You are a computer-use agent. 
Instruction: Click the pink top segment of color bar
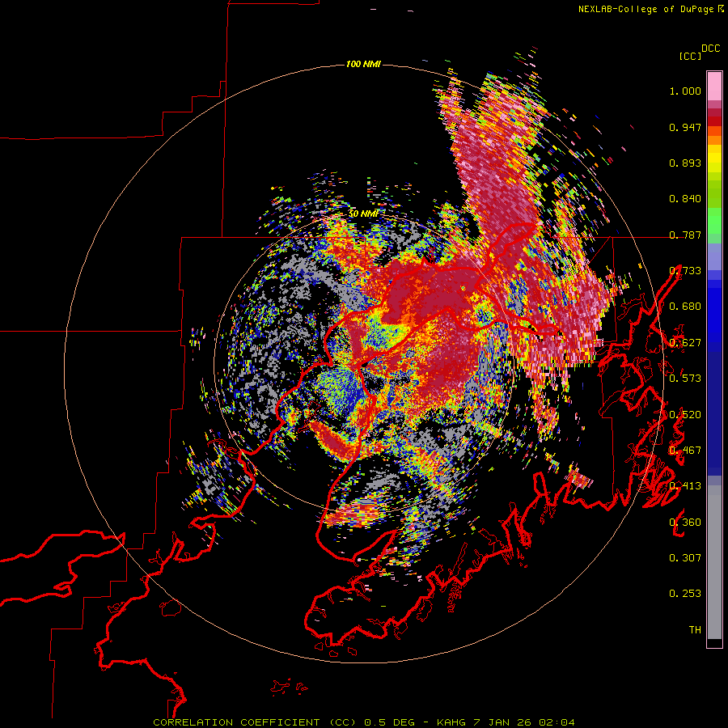714,86
